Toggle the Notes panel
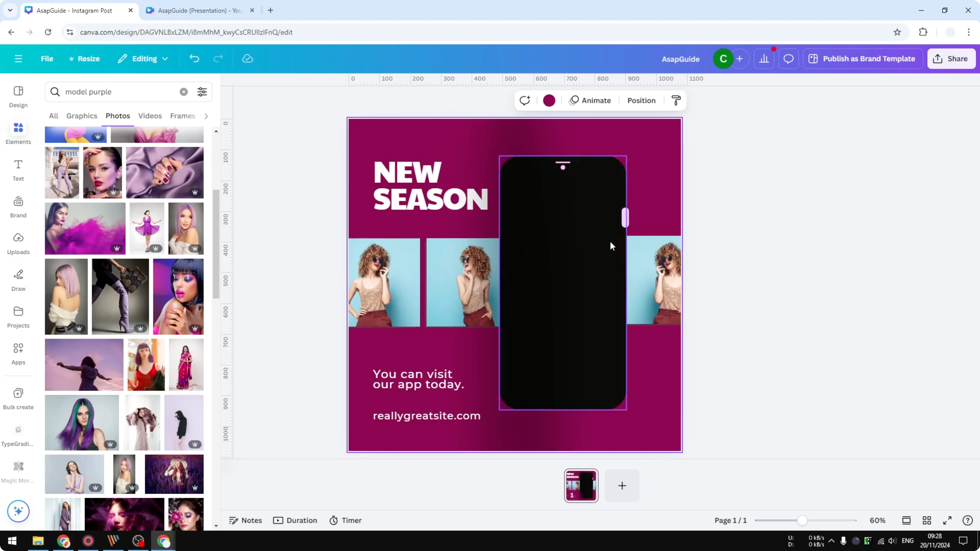 245,520
